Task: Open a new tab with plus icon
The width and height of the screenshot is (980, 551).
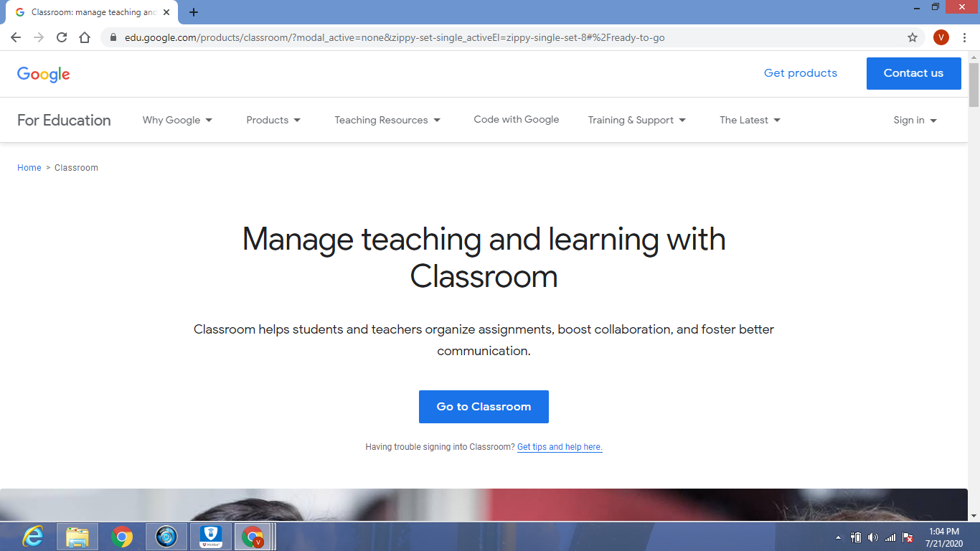Action: pyautogui.click(x=194, y=12)
